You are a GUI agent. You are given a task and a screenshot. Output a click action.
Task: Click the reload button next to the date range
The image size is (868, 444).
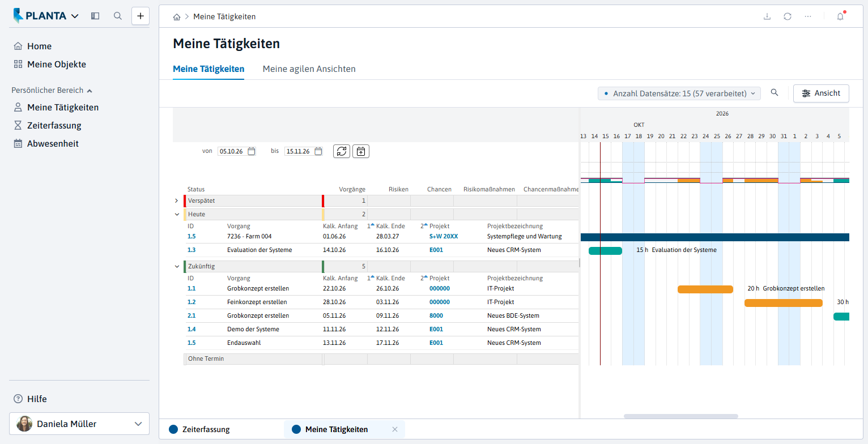coord(342,151)
